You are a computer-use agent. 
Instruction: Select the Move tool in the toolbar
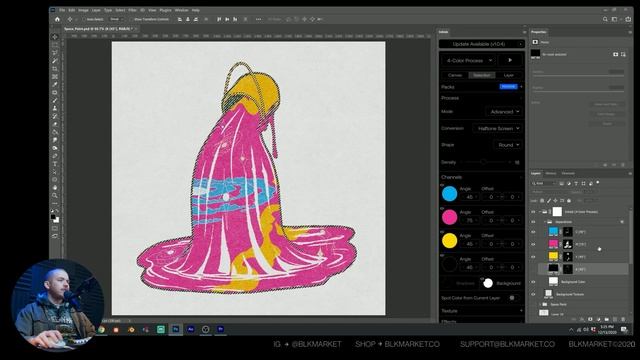pos(55,37)
